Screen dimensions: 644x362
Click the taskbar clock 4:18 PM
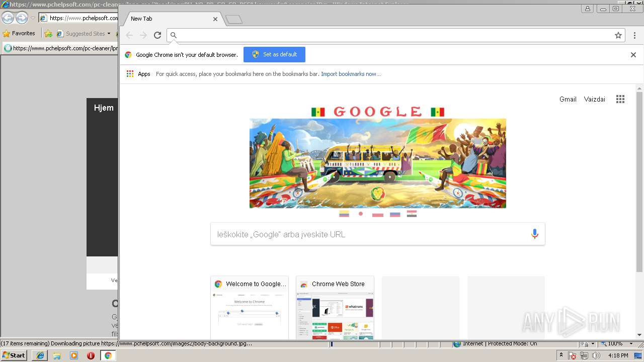coord(618,355)
